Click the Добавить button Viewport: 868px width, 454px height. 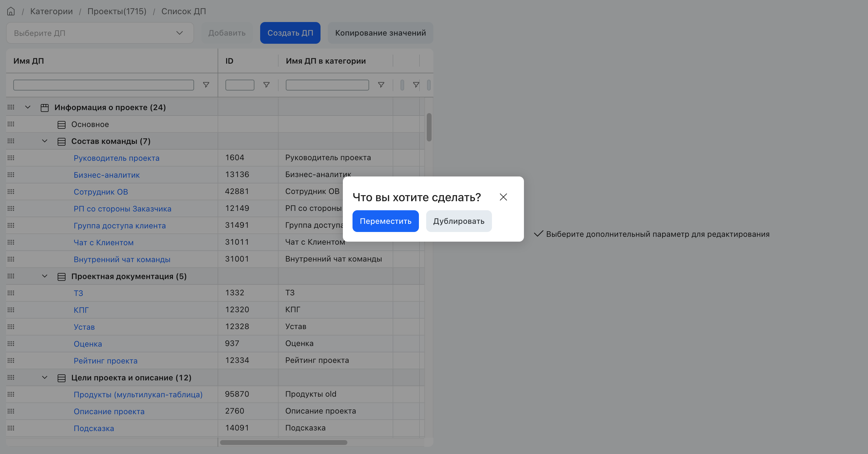coord(227,33)
